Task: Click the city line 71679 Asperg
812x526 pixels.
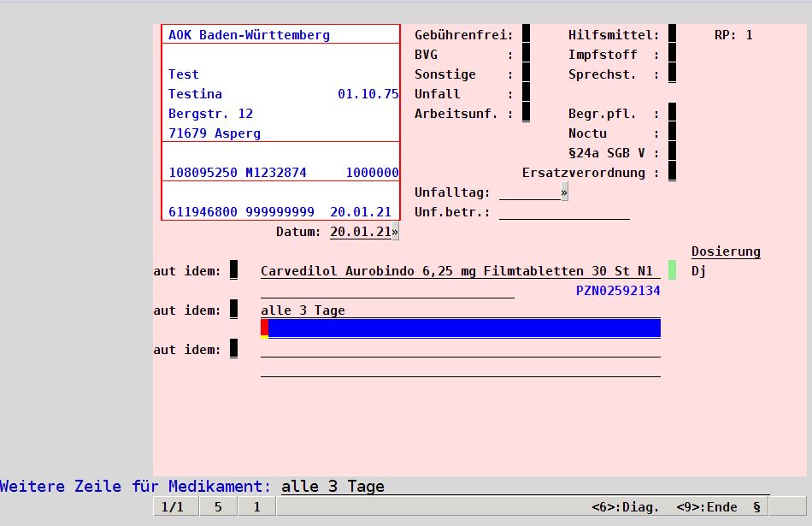Action: [x=215, y=133]
